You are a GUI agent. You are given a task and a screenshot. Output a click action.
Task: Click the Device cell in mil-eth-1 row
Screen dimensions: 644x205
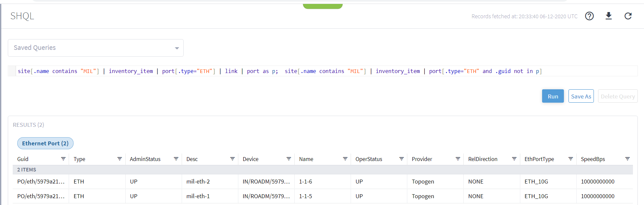point(266,196)
